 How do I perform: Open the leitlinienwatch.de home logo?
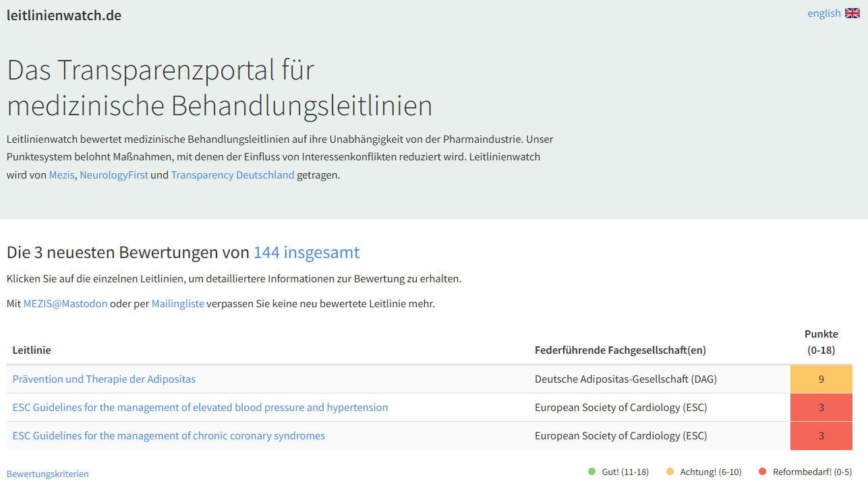(x=64, y=15)
